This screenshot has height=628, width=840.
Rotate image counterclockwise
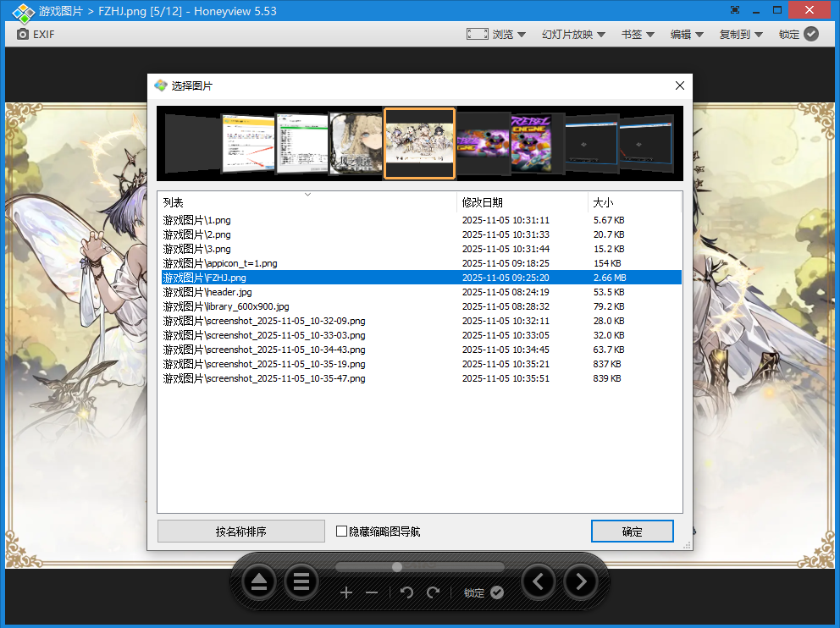pyautogui.click(x=406, y=592)
